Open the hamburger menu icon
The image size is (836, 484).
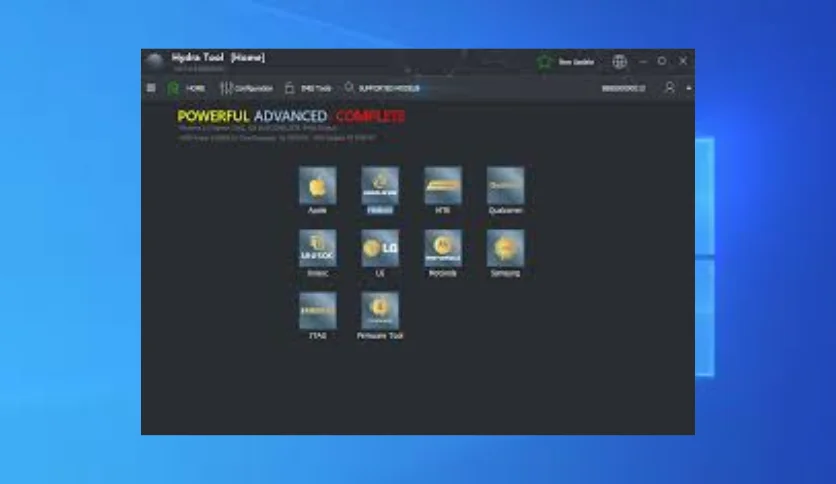151,88
